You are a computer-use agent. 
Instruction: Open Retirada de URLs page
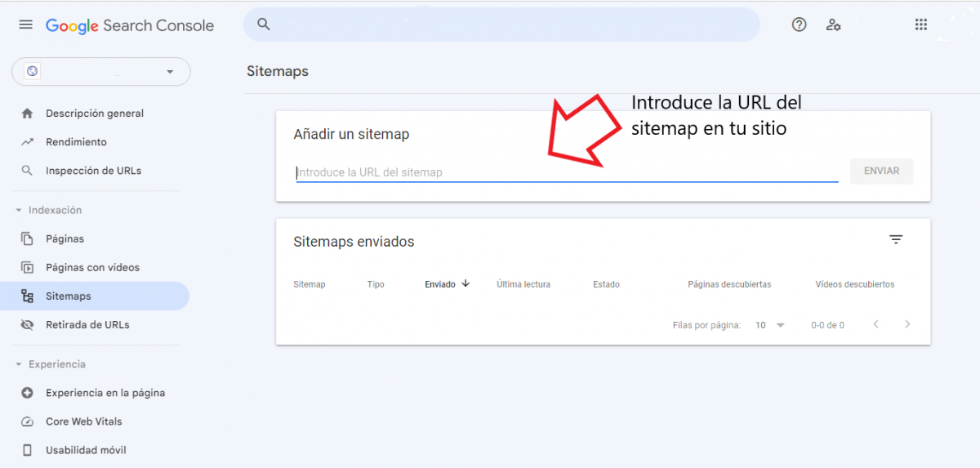point(87,325)
